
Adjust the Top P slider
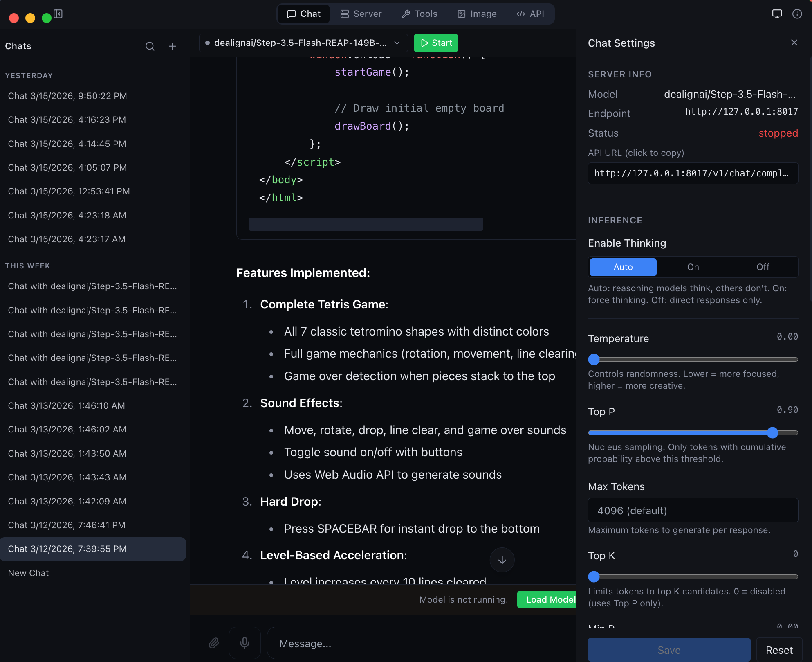coord(772,432)
